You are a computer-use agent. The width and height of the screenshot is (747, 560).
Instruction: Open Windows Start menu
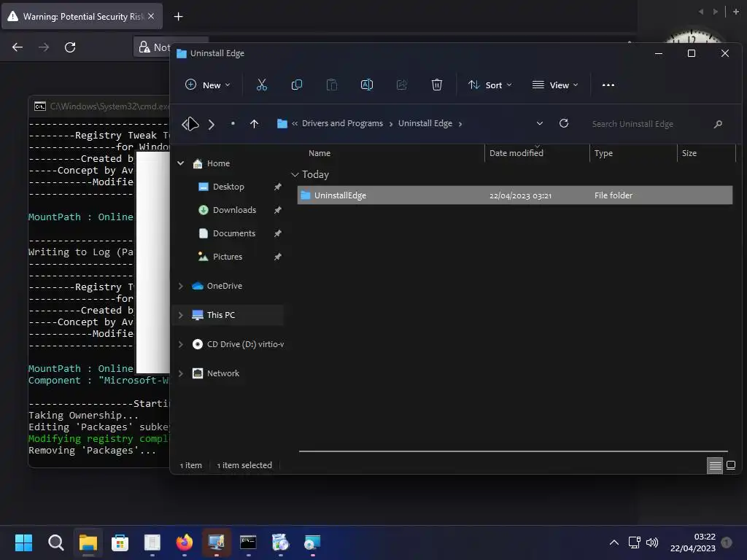(23, 542)
